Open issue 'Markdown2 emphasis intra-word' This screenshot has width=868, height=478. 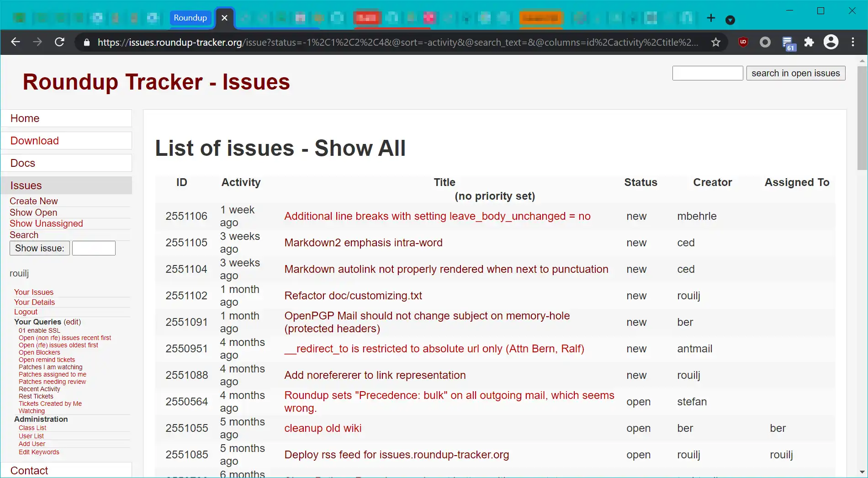tap(363, 243)
